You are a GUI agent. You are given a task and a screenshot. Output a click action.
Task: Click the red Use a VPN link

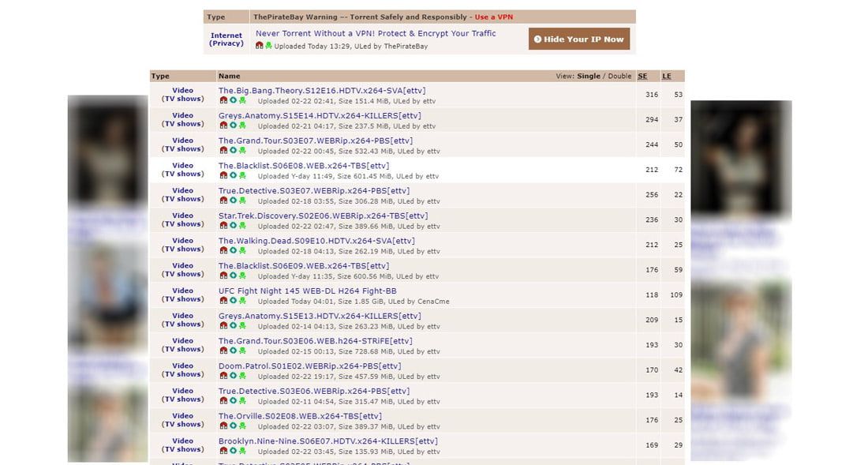tap(494, 17)
